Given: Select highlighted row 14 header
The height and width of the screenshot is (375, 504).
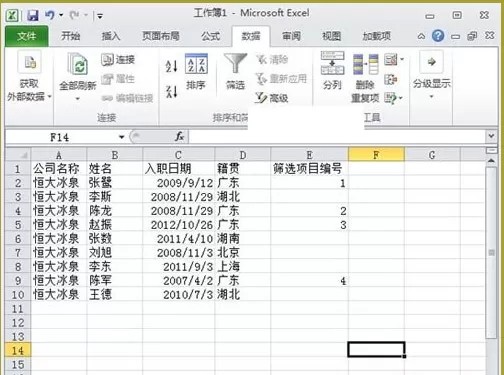Looking at the screenshot, I should point(18,350).
